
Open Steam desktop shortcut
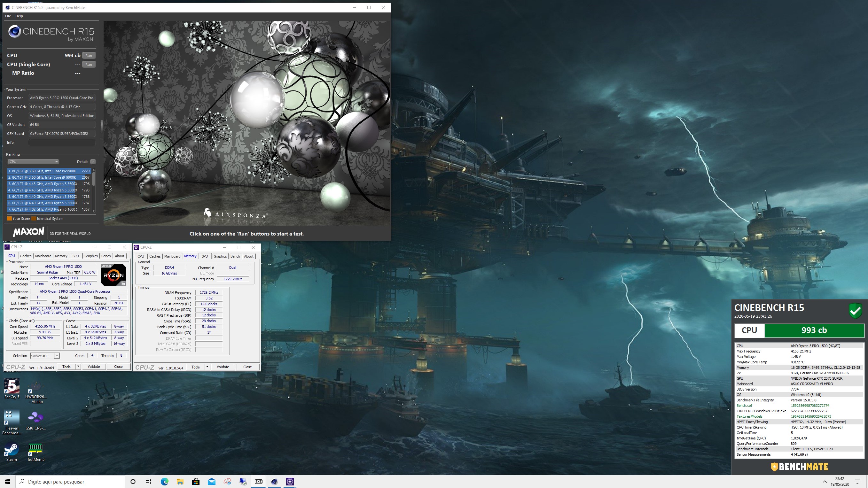[x=12, y=452]
